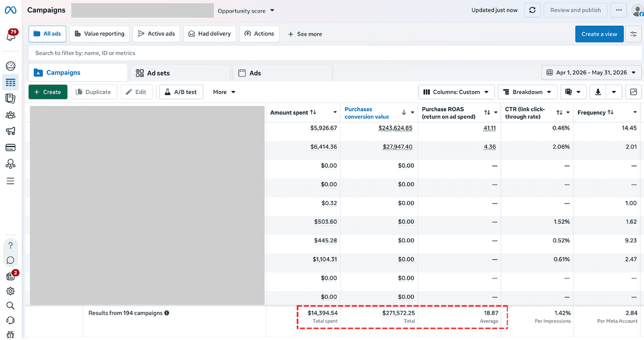Open support headset icon in sidebar
This screenshot has height=340, width=644.
[x=10, y=321]
